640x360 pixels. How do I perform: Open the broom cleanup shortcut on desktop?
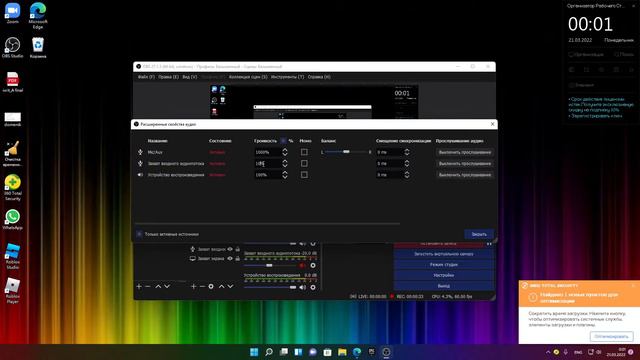click(x=13, y=154)
